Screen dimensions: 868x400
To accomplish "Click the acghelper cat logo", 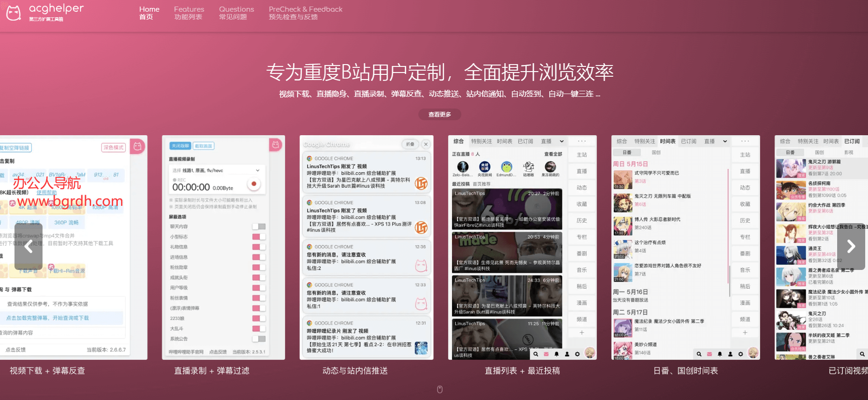I will point(14,13).
